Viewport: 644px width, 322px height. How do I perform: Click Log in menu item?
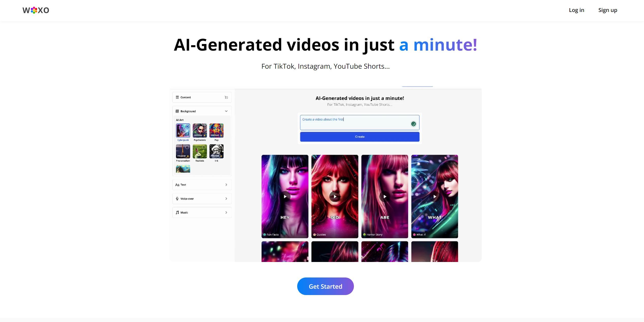(x=576, y=10)
